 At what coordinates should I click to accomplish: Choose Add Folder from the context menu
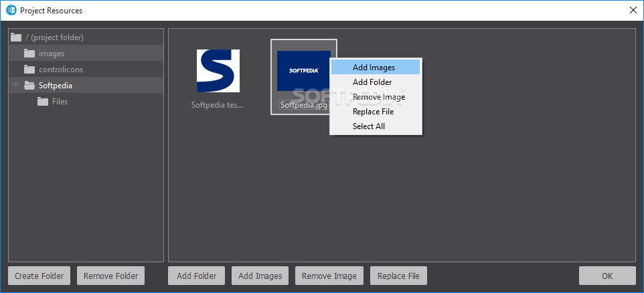[x=376, y=82]
